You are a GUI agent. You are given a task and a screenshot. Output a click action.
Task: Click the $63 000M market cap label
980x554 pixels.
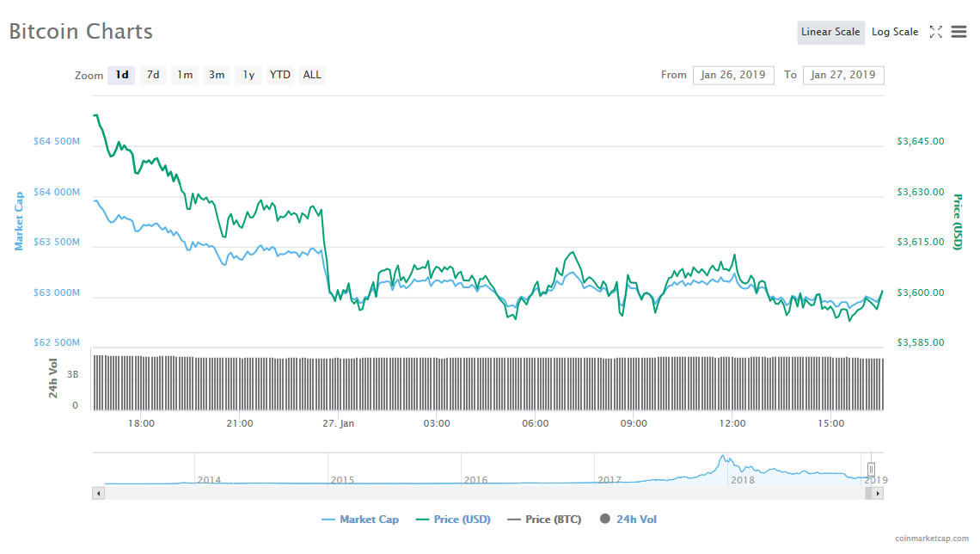coord(57,292)
